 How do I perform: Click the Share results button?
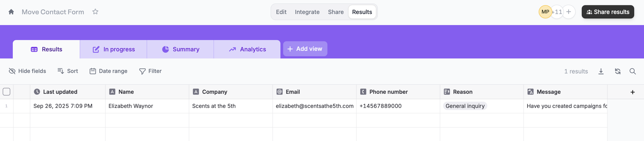point(608,12)
